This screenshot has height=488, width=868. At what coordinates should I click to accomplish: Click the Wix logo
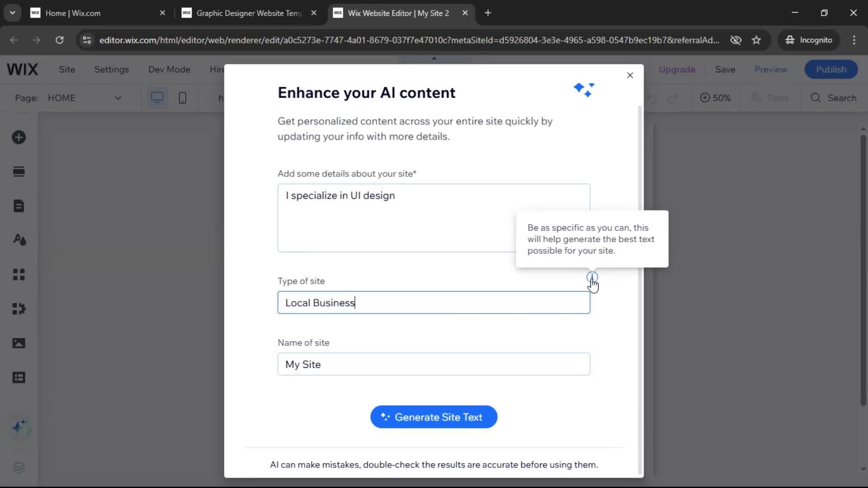click(x=23, y=69)
